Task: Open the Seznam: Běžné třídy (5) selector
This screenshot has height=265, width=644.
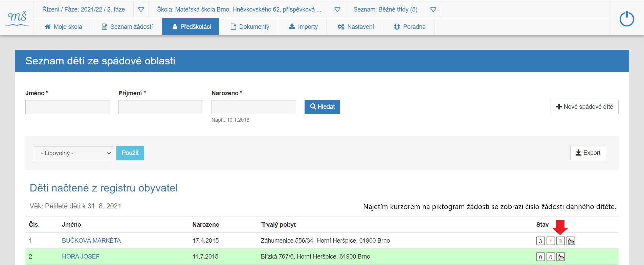Action: [385, 9]
